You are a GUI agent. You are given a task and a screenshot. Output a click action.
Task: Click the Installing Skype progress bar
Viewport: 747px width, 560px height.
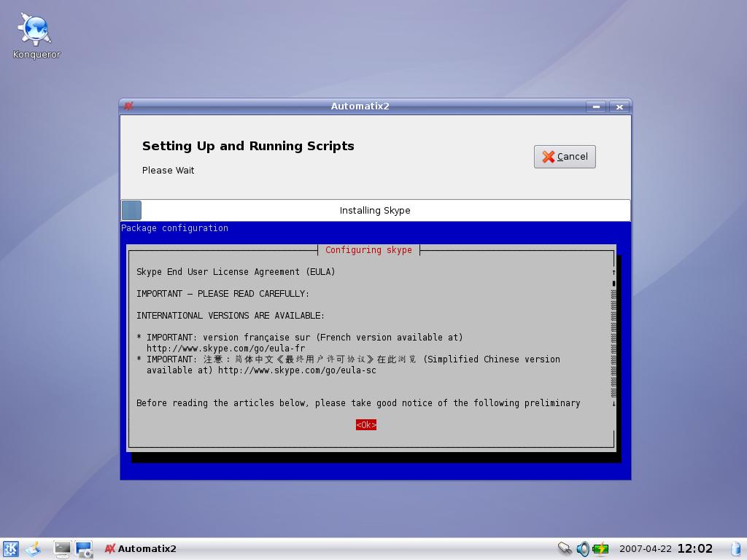pyautogui.click(x=375, y=210)
